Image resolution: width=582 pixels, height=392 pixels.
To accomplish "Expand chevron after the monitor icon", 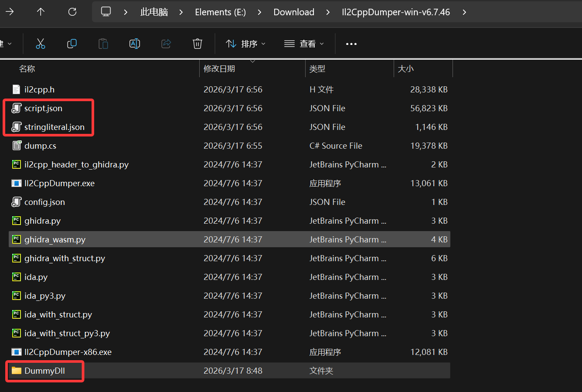I will (x=126, y=12).
